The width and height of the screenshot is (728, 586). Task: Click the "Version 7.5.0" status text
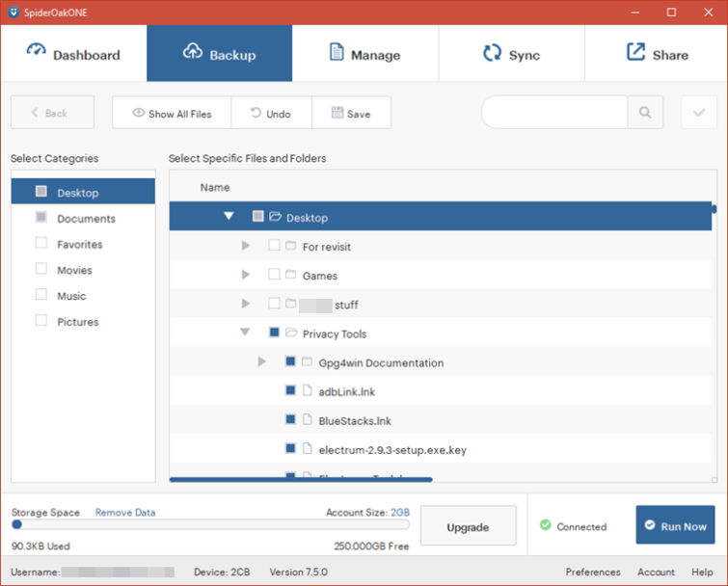coord(299,573)
